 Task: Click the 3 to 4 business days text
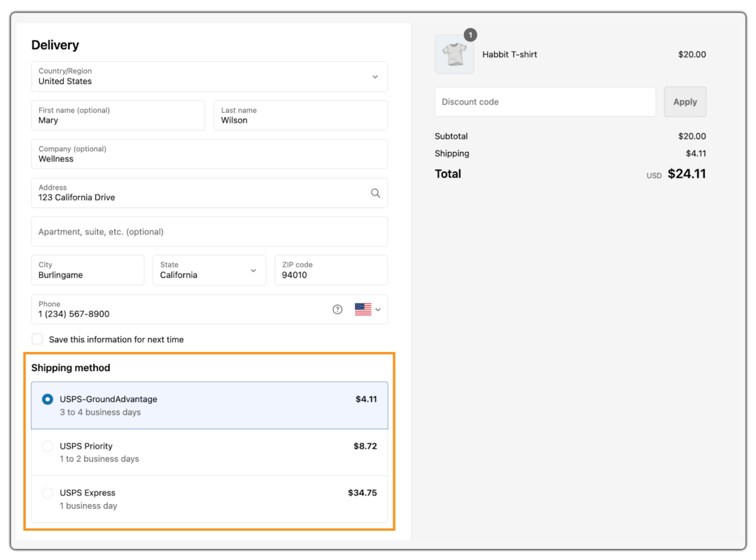click(x=100, y=412)
